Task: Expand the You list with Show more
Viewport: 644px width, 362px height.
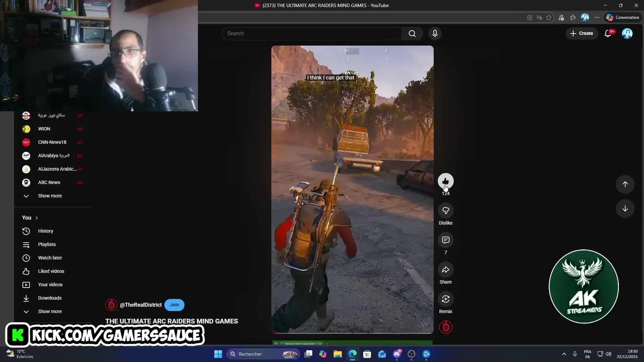Action: pos(50,311)
